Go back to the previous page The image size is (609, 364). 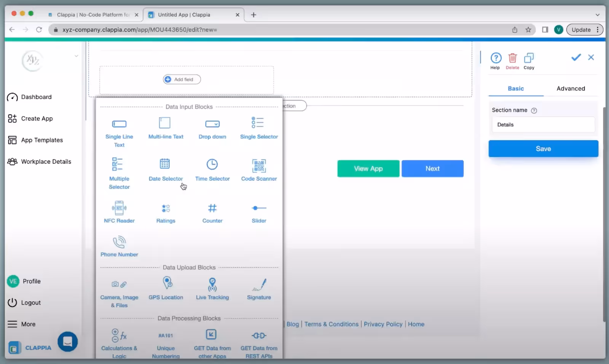(x=12, y=30)
